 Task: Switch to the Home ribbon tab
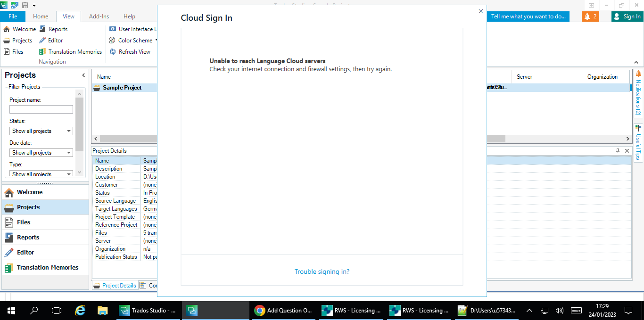tap(41, 16)
